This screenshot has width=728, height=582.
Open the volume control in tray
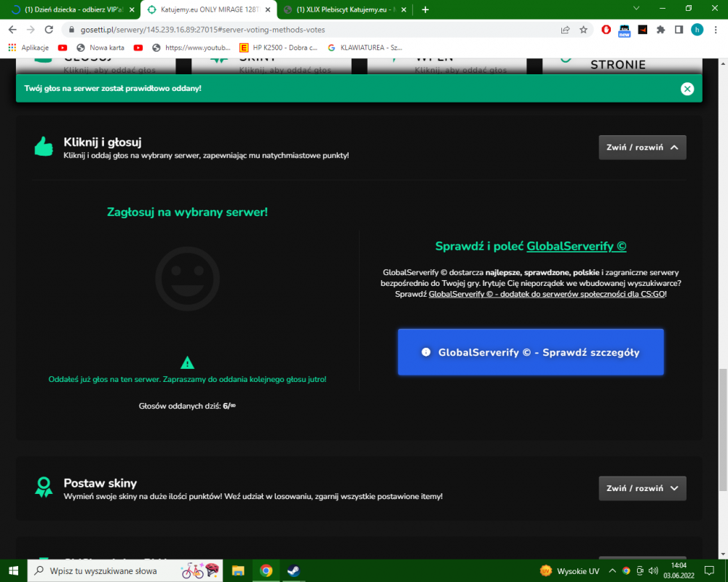tap(653, 571)
